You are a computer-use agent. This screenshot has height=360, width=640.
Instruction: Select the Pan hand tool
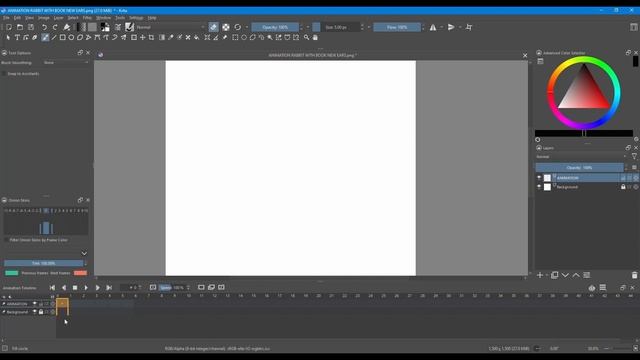click(315, 38)
